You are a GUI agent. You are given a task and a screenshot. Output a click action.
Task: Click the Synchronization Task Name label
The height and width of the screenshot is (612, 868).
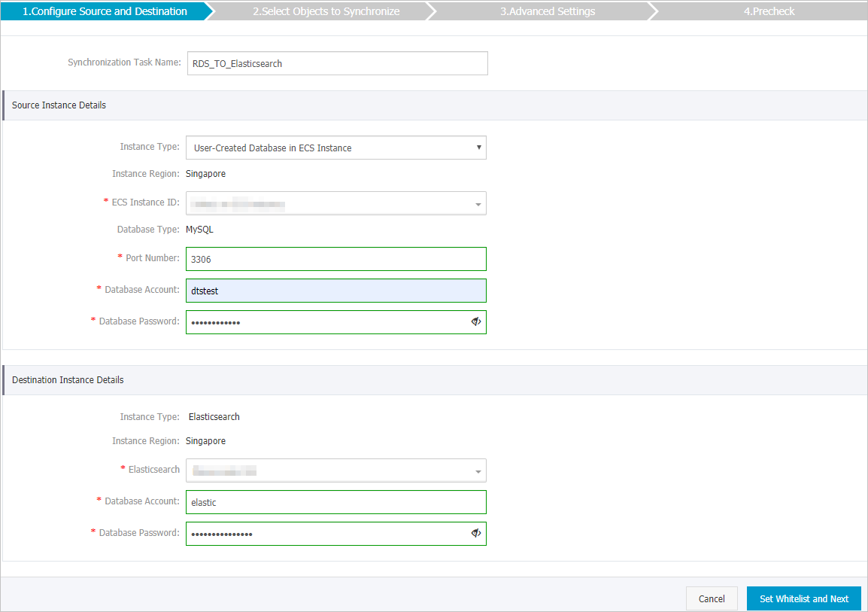[x=124, y=62]
